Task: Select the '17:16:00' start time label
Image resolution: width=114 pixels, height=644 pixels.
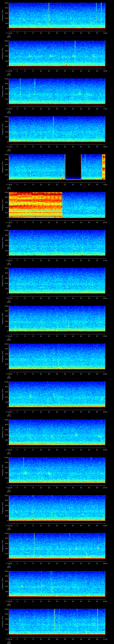Action: (9, 109)
